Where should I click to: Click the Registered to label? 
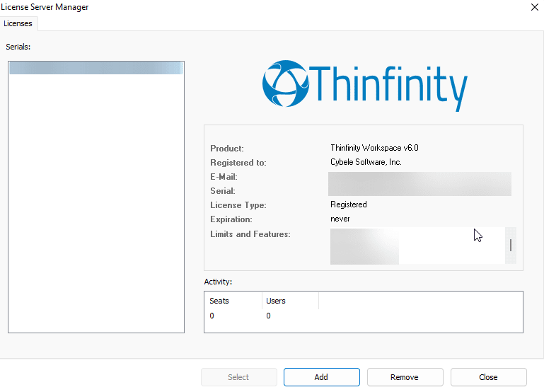coord(238,163)
